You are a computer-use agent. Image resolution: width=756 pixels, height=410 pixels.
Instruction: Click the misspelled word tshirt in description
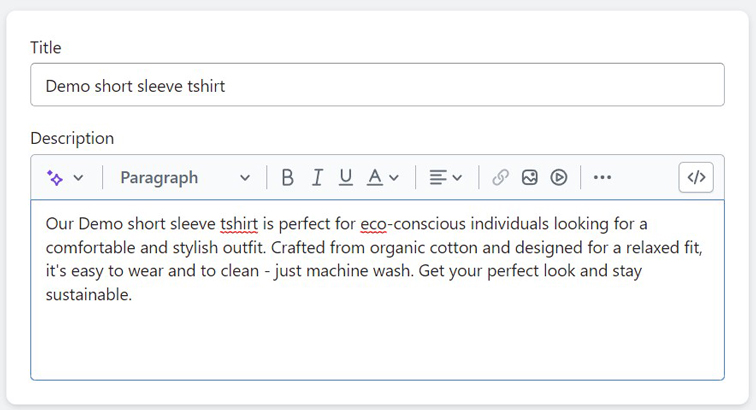click(239, 224)
